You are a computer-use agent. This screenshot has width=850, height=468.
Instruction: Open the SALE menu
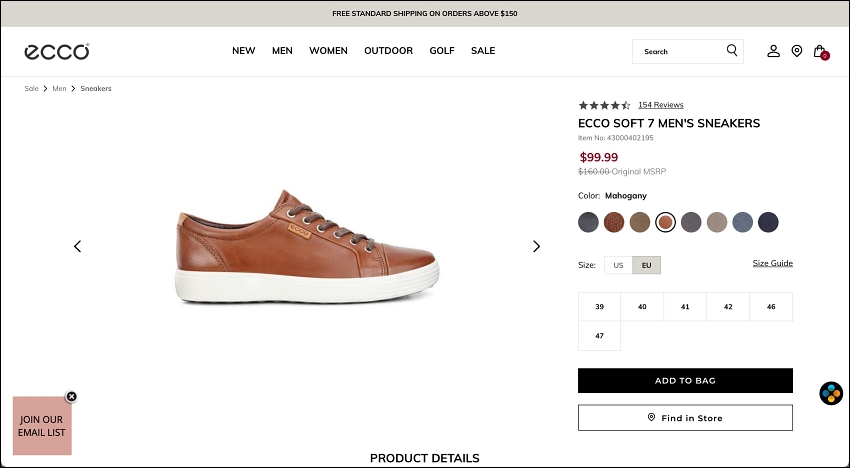(483, 50)
